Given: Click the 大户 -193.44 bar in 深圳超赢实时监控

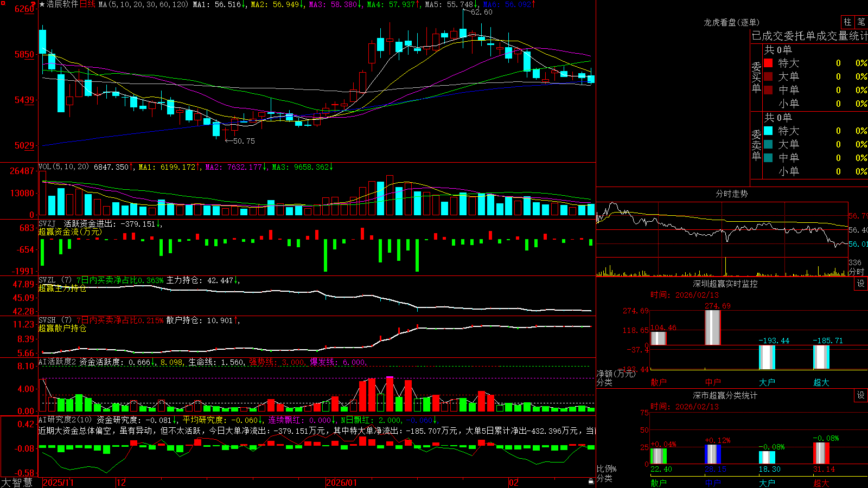Looking at the screenshot, I should 767,357.
